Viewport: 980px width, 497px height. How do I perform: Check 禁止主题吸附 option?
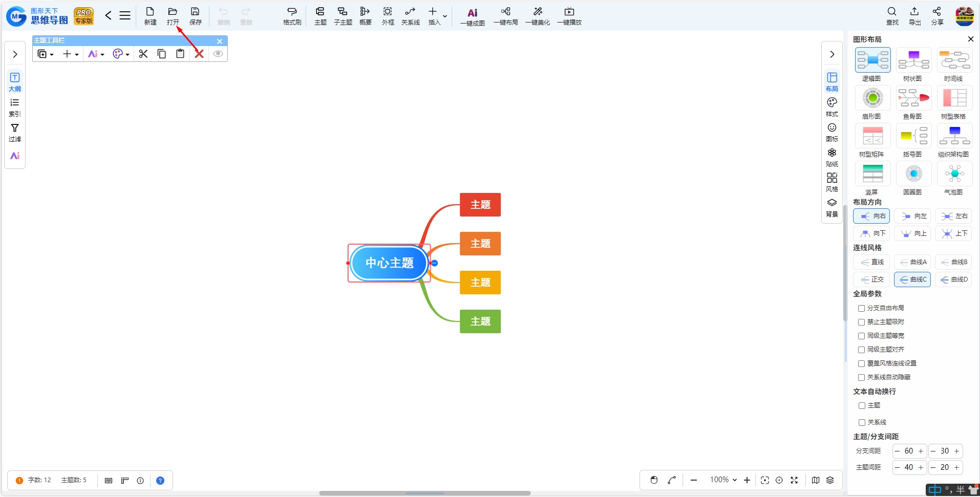point(861,322)
